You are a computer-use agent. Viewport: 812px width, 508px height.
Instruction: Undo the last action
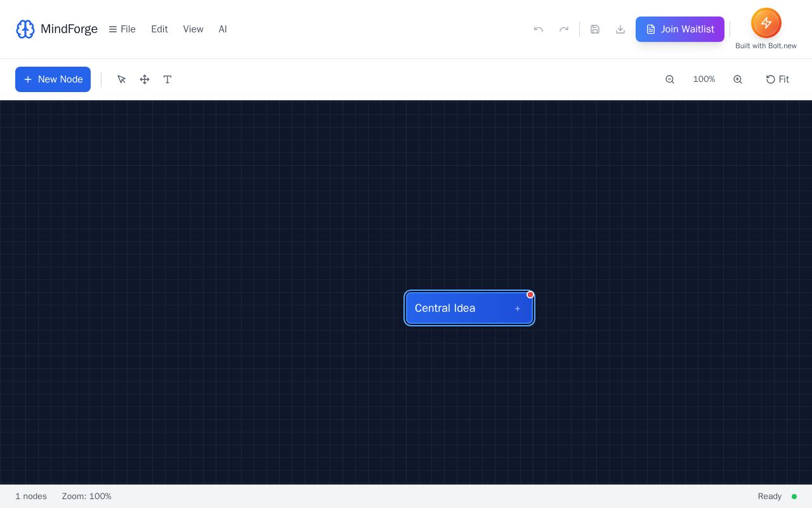pyautogui.click(x=539, y=29)
